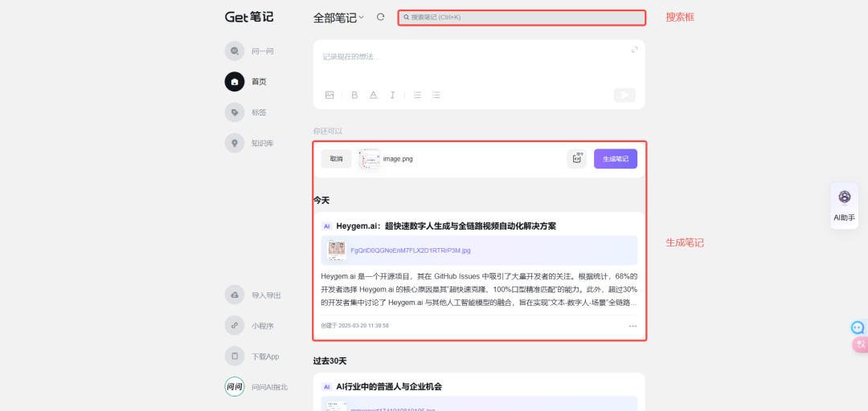Open the image.png thumbnail
The height and width of the screenshot is (411, 868).
pyautogui.click(x=369, y=159)
